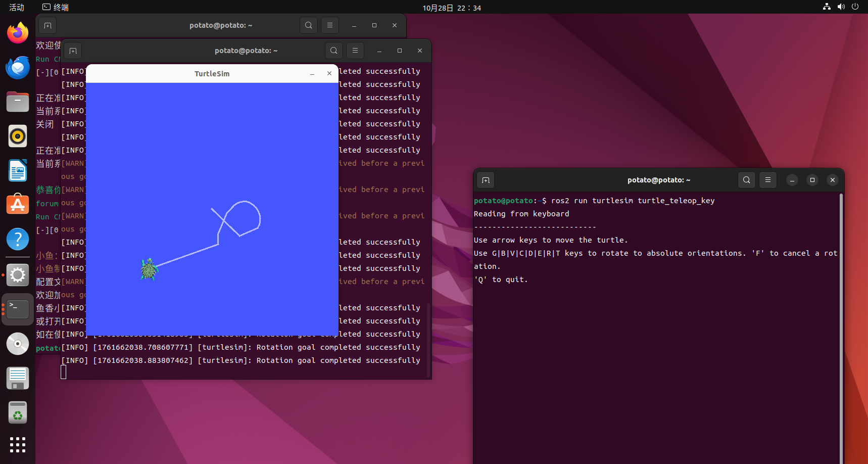Viewport: 868px width, 464px height.
Task: Click the Show Applications grid button
Action: coord(17,445)
